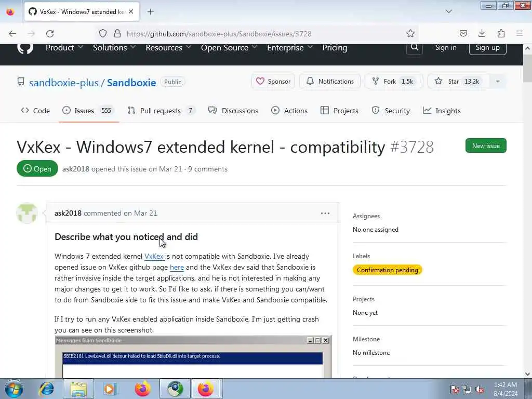The width and height of the screenshot is (532, 399).
Task: Open the Sandboxie repository name link
Action: click(x=131, y=83)
